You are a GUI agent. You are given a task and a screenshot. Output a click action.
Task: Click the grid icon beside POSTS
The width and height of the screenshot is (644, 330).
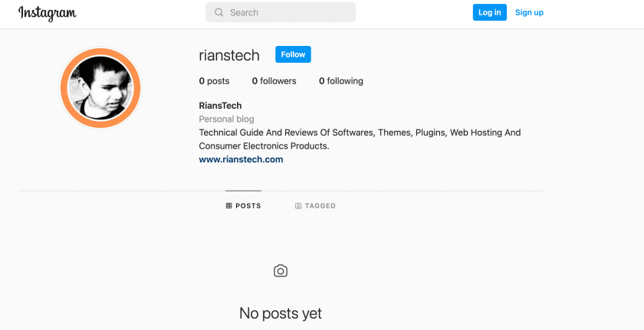pos(228,206)
